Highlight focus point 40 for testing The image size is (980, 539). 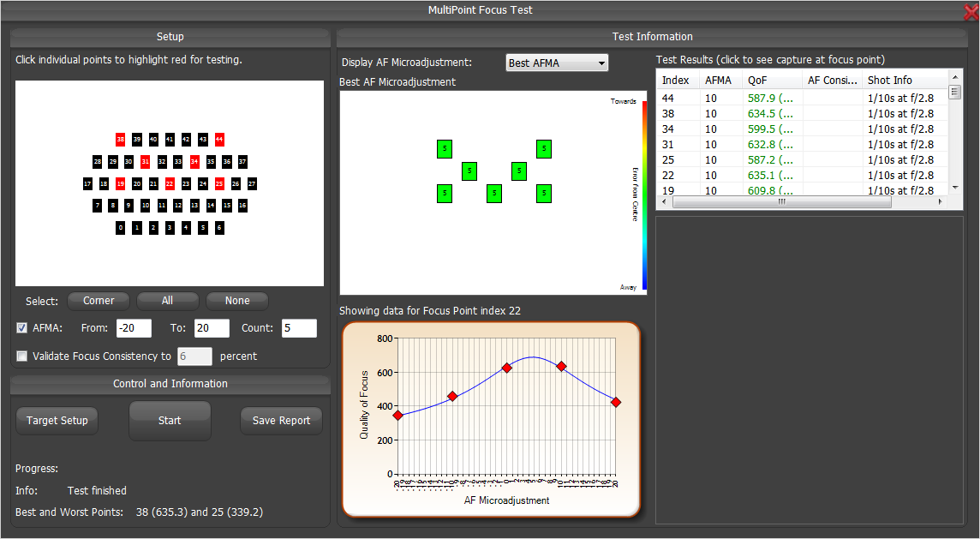153,140
